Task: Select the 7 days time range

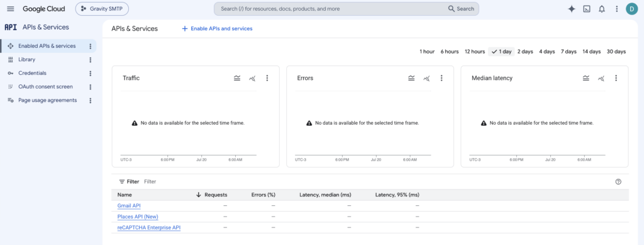Action: 569,52
